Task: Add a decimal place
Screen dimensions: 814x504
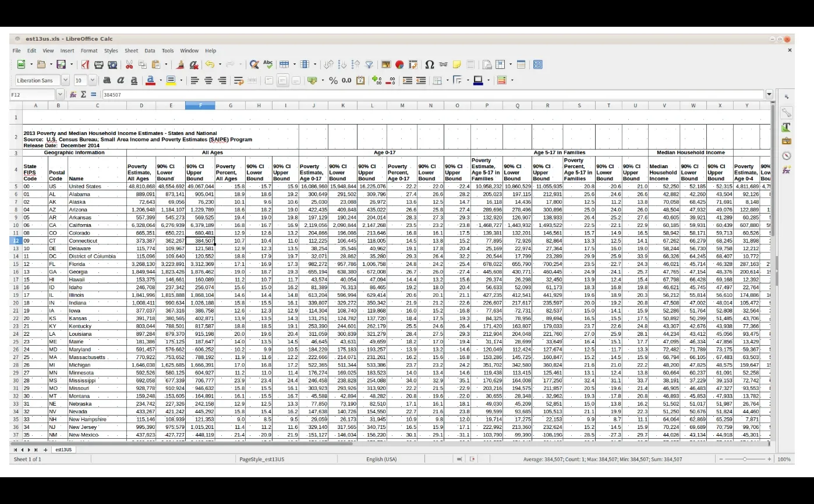Action: pyautogui.click(x=377, y=80)
